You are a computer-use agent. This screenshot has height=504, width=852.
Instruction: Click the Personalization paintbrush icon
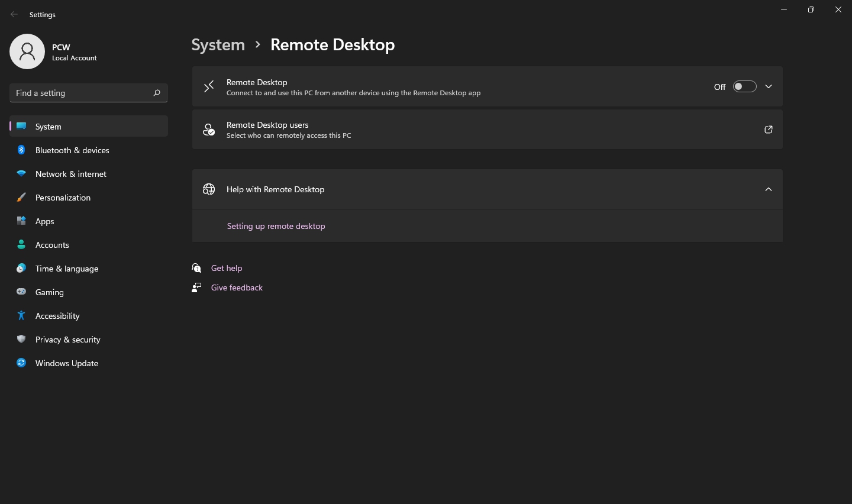coord(21,198)
